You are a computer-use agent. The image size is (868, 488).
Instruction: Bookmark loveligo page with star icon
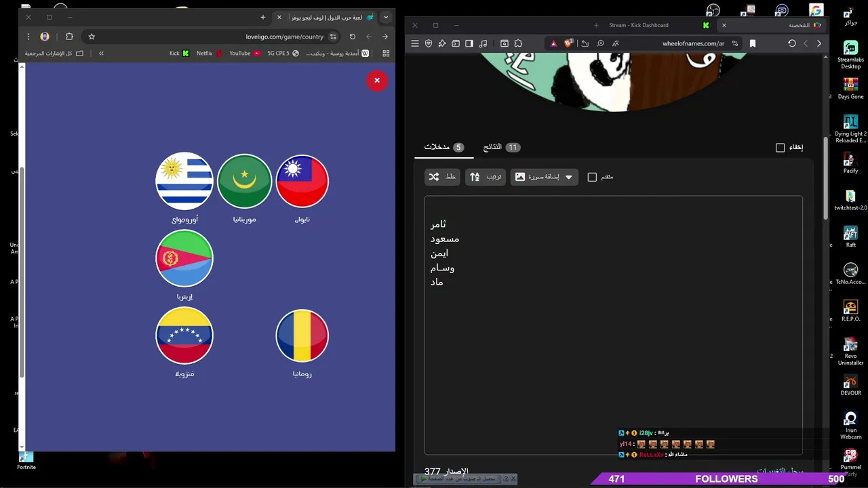[x=92, y=37]
